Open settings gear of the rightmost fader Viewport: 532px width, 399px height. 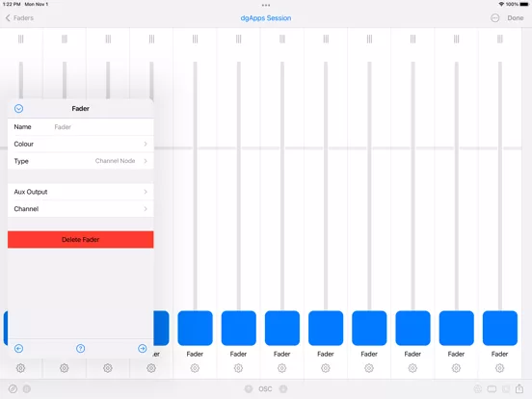500,368
